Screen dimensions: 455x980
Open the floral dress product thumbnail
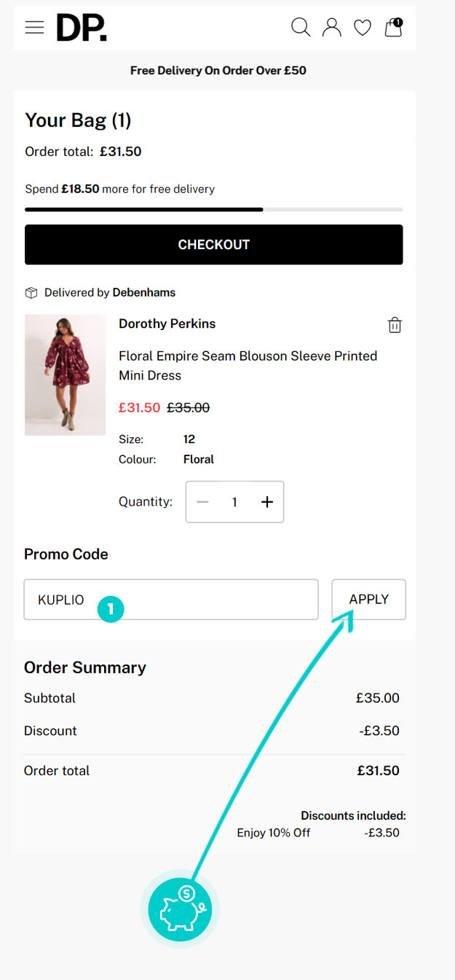pyautogui.click(x=66, y=375)
